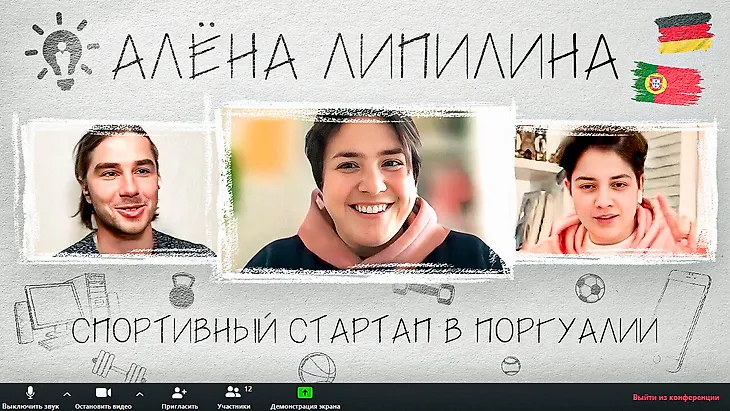Stop camera using Остановить видео

103,397
